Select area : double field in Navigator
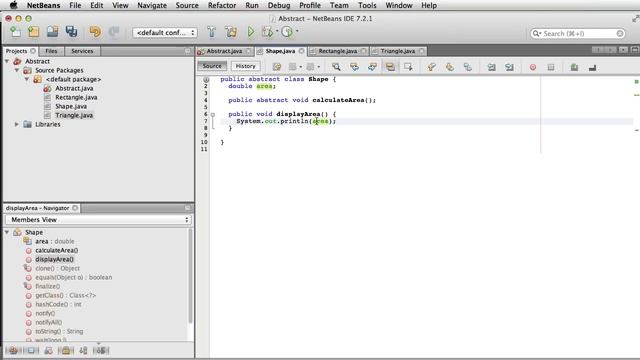The width and height of the screenshot is (640, 360). 54,241
